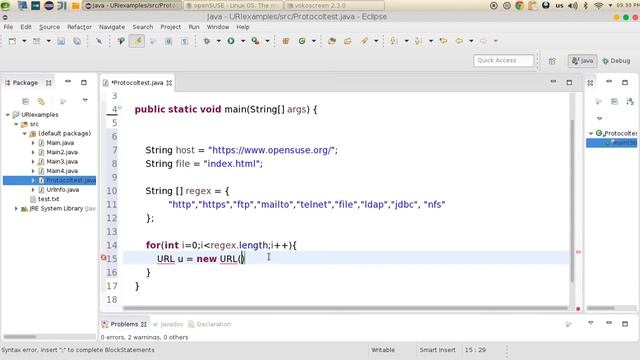
Task: Click the Last Edit Location icon
Action: tap(443, 41)
